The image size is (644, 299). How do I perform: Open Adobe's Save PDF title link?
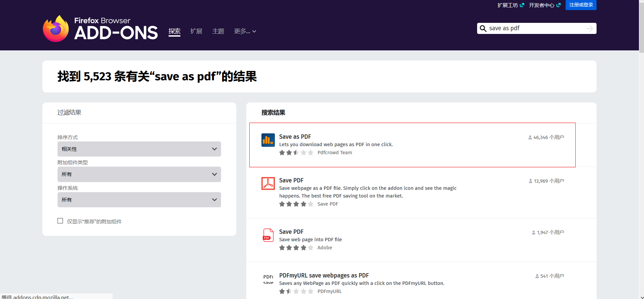pyautogui.click(x=291, y=232)
